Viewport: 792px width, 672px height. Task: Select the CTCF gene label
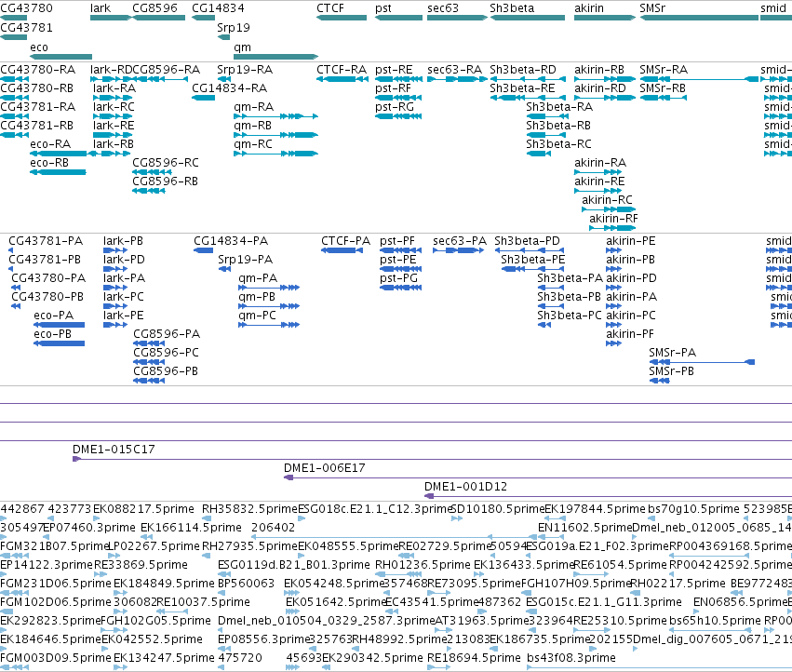point(329,8)
